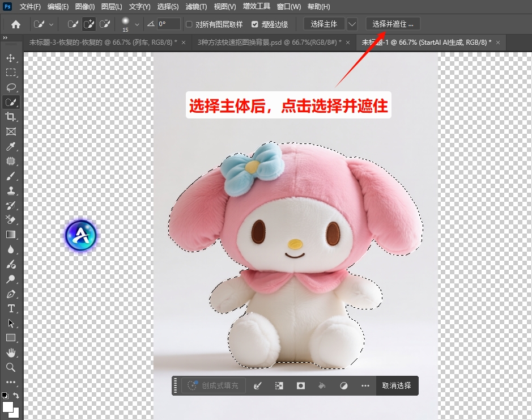532x420 pixels.
Task: Enable the 对所有图层取样 checkbox
Action: pyautogui.click(x=190, y=24)
